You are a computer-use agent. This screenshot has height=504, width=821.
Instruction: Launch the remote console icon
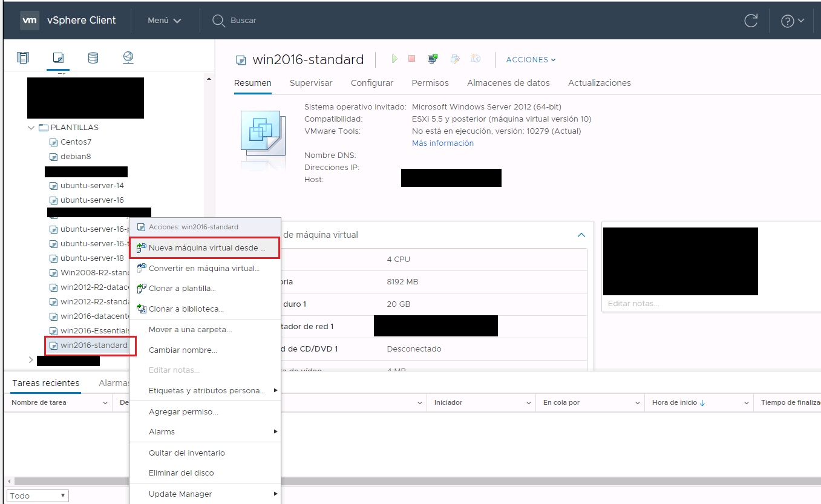(433, 59)
